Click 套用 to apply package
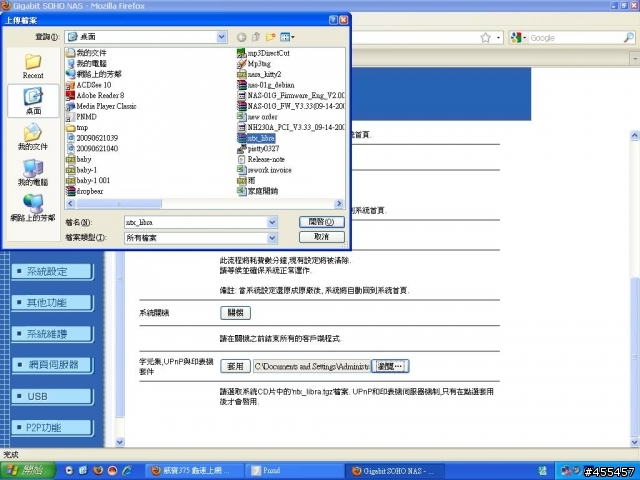 tap(236, 366)
